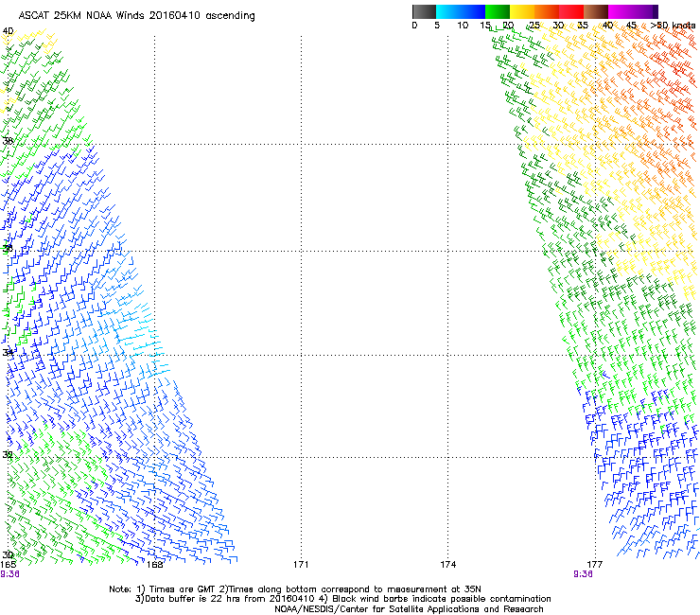The width and height of the screenshot is (700, 615).
Task: Click the 34 latitude axis label
Action: (8, 353)
